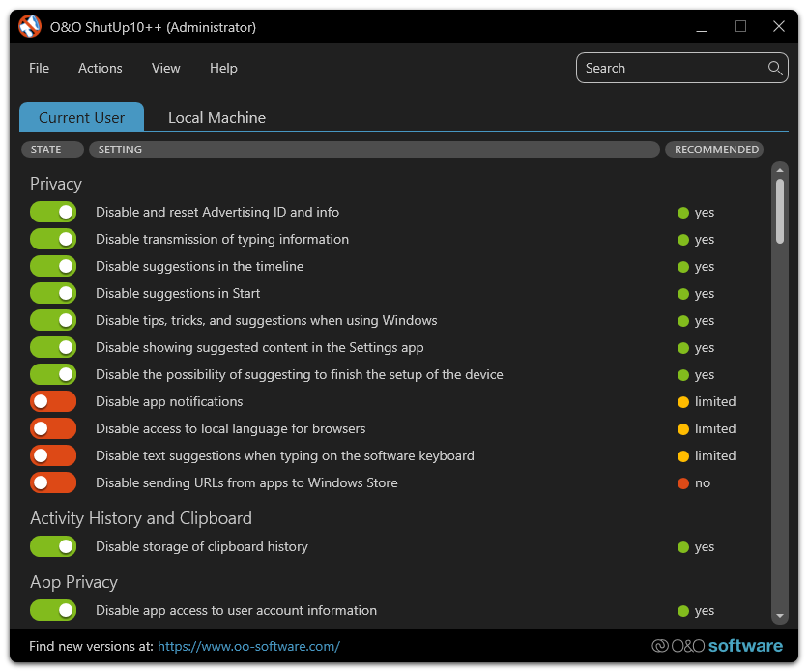Click green 'yes' dot for Advertising ID

683,212
